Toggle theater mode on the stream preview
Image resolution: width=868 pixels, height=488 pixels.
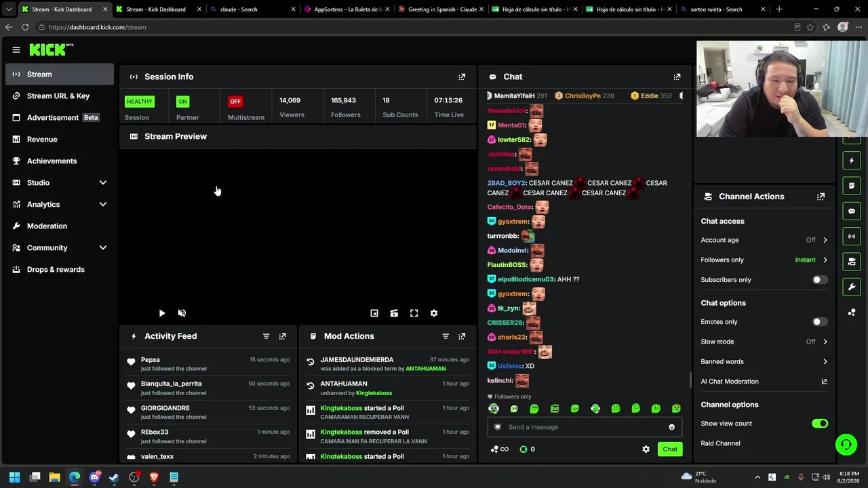(394, 313)
